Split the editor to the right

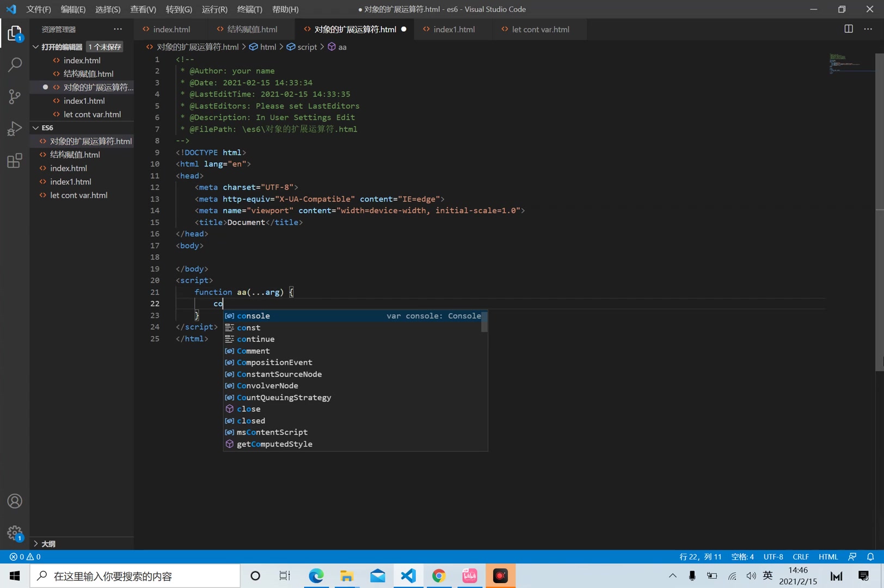(848, 29)
